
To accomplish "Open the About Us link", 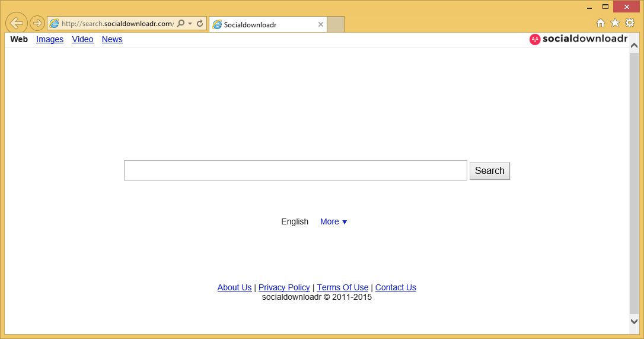I will tap(234, 287).
